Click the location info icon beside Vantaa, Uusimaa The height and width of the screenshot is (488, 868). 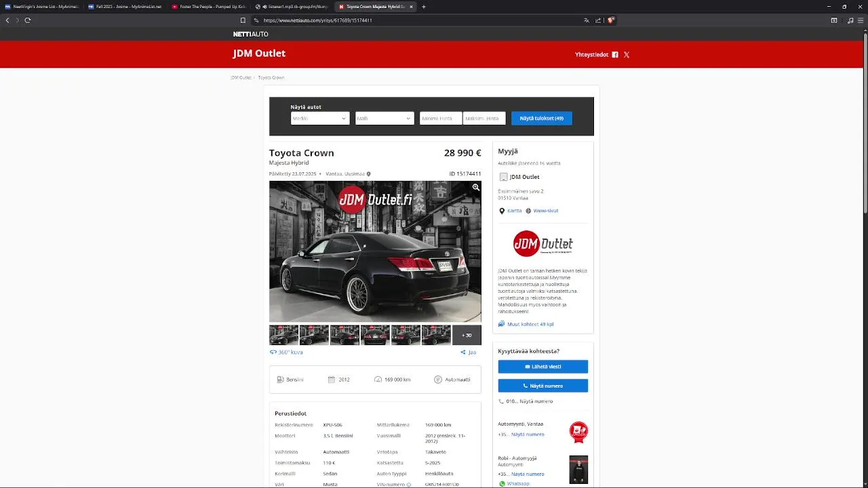point(369,174)
